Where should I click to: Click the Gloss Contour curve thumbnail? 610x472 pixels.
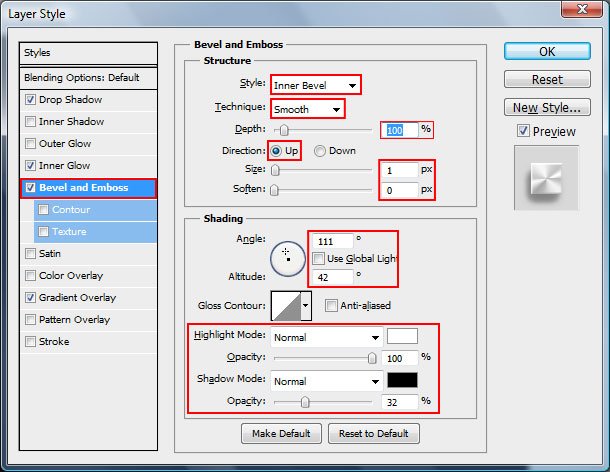coord(286,306)
